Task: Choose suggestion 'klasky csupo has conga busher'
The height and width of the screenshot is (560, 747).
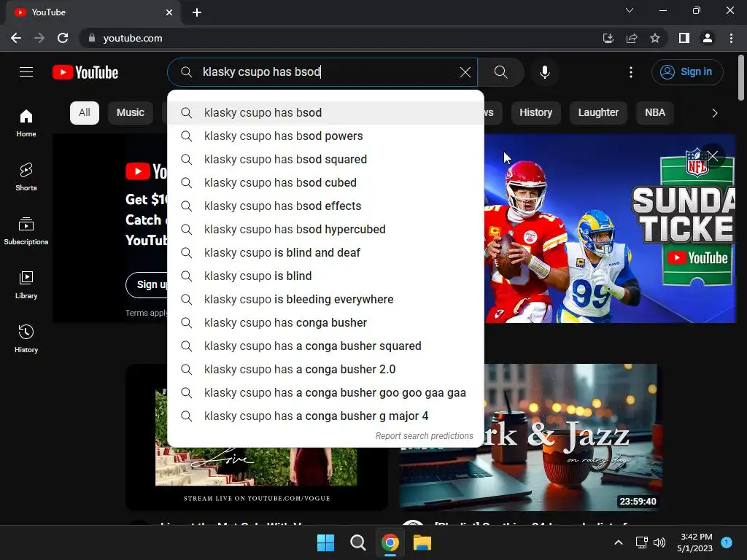Action: click(326, 323)
